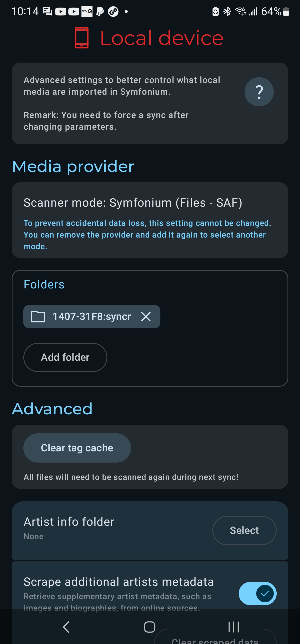The height and width of the screenshot is (644, 300).
Task: Tap the Folders section heading
Action: pos(44,284)
